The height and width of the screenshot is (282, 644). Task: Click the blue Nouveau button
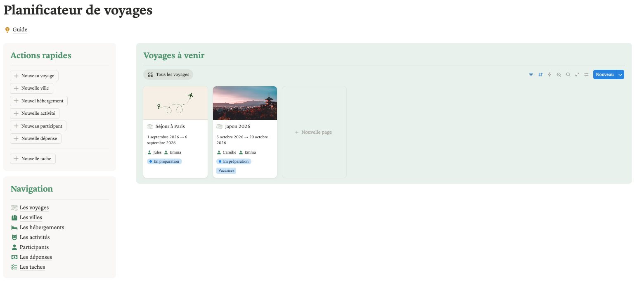605,75
